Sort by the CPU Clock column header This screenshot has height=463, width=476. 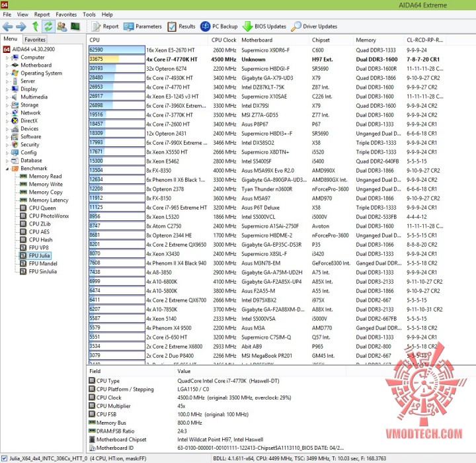[x=223, y=40]
